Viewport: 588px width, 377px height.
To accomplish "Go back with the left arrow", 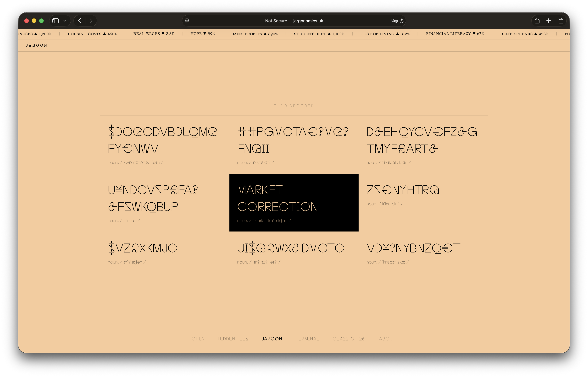I will click(79, 21).
